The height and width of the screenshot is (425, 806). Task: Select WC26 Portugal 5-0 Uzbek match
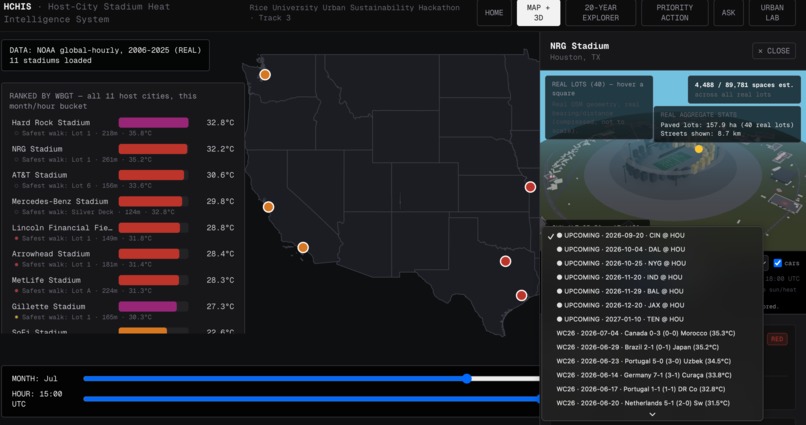click(652, 361)
